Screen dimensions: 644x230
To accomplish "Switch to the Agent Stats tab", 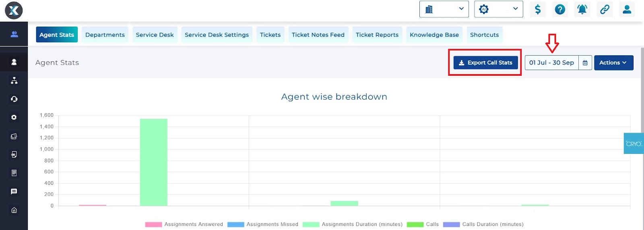I will [57, 35].
